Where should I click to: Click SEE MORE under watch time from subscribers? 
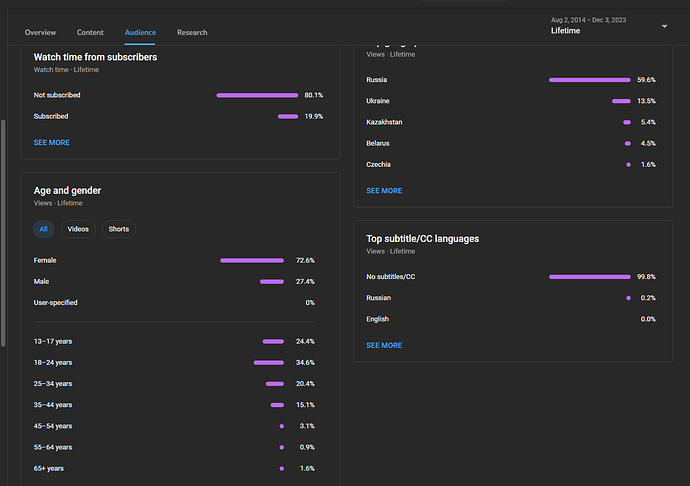pos(52,143)
